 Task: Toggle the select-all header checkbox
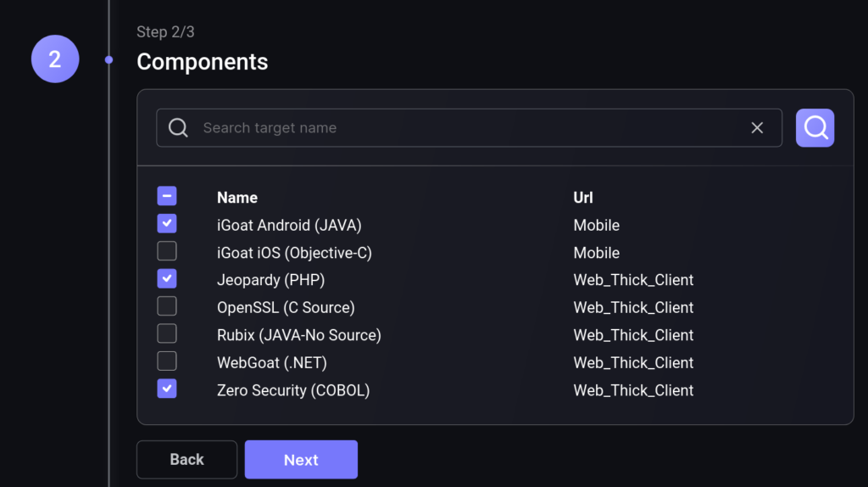coord(167,196)
